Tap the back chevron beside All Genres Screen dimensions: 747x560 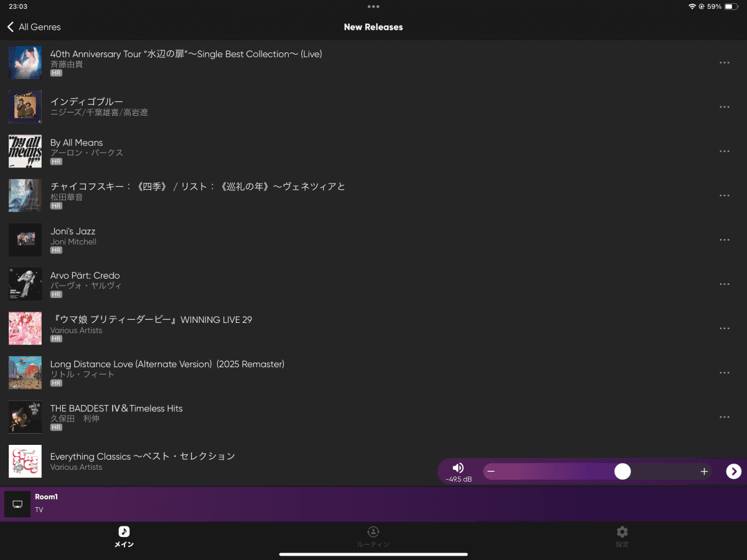pyautogui.click(x=9, y=27)
